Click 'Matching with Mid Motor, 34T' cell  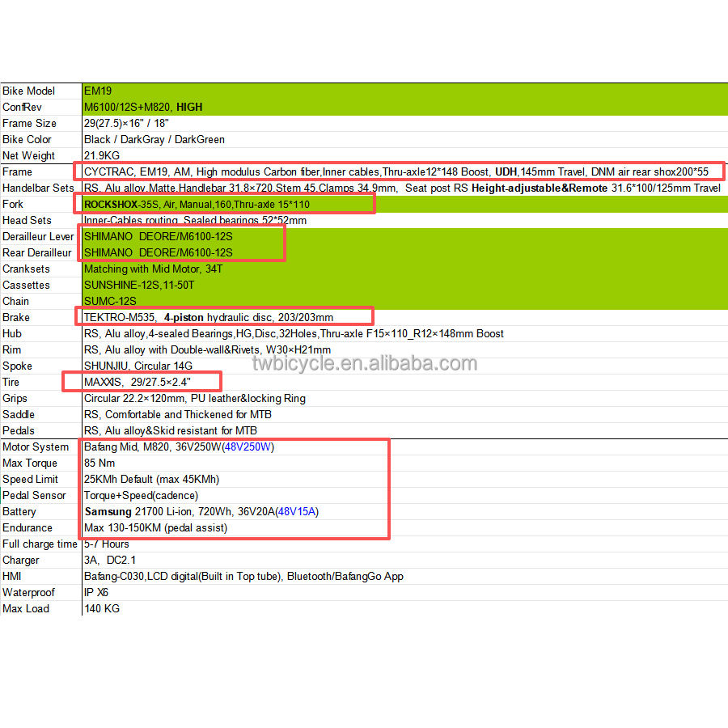(153, 269)
